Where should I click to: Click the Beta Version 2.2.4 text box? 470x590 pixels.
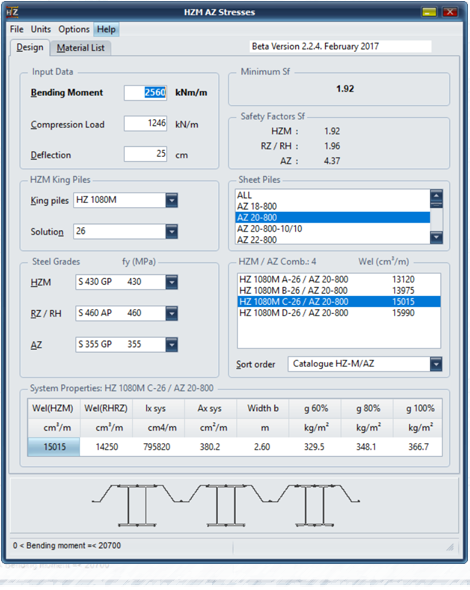[x=341, y=47]
